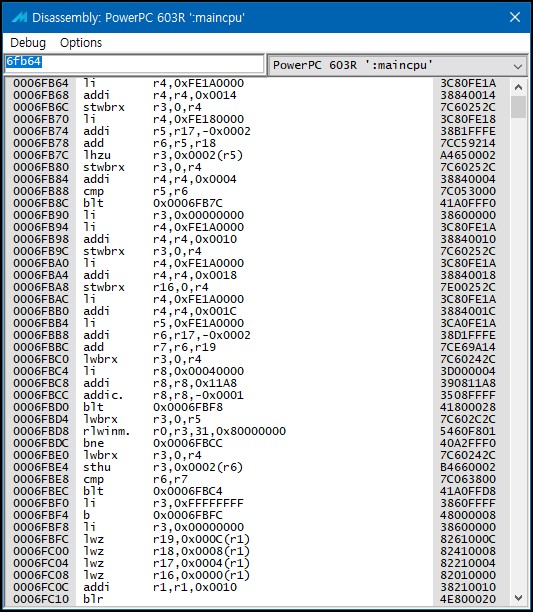Screen dimensions: 533x612
Task: Click li r5,0xFE1A0000 instruction
Action: [x=163, y=323]
